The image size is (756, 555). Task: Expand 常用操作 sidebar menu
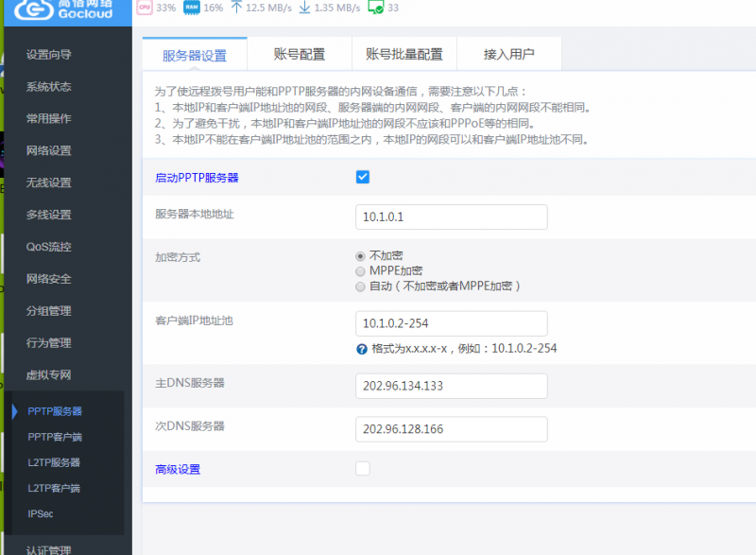(x=49, y=118)
